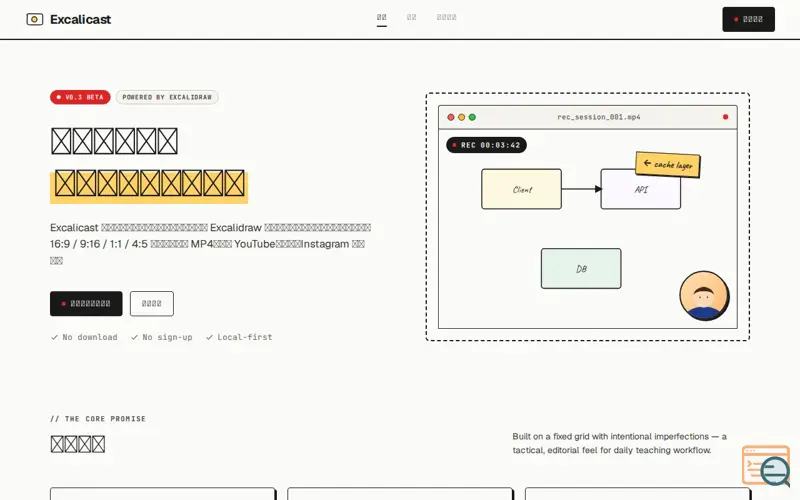The width and height of the screenshot is (800, 500).
Task: Click "// THE CORE PROMISE" section label
Action: point(98,419)
